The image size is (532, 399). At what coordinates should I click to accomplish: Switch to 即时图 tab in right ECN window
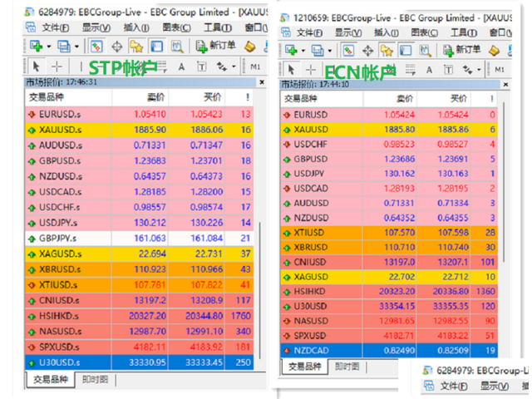[x=347, y=367]
